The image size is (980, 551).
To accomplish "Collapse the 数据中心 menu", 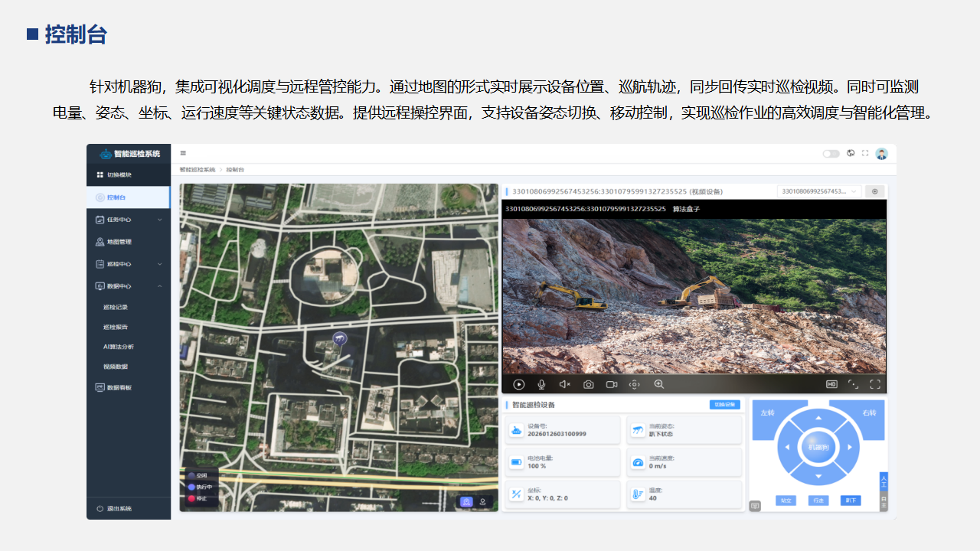I will pyautogui.click(x=129, y=286).
